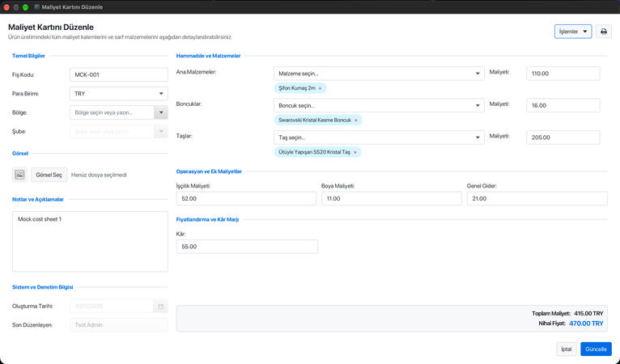Viewport: 620px width, 364px height.
Task: Open the Malzeme seçin dropdown
Action: 379,74
